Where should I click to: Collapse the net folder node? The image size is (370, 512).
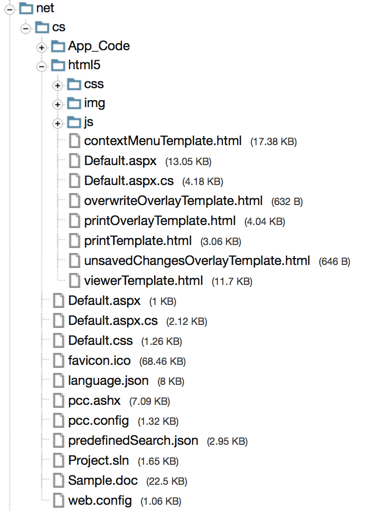coord(9,9)
